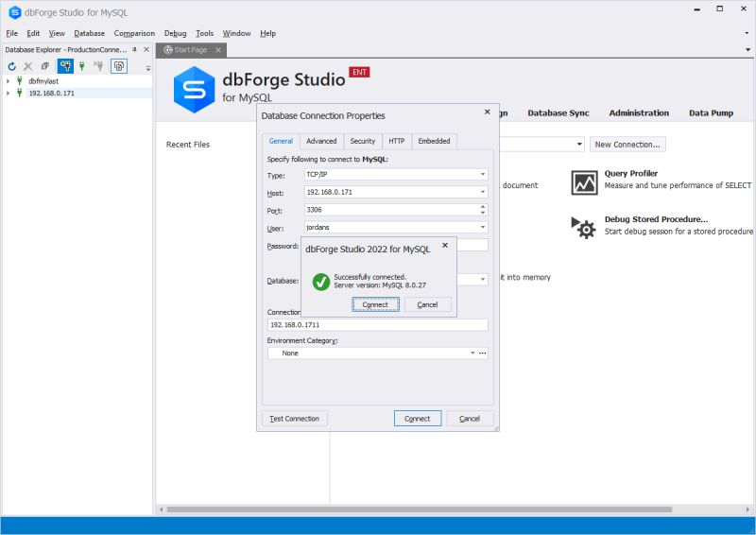Click in the Port field showing 3306

[390, 210]
